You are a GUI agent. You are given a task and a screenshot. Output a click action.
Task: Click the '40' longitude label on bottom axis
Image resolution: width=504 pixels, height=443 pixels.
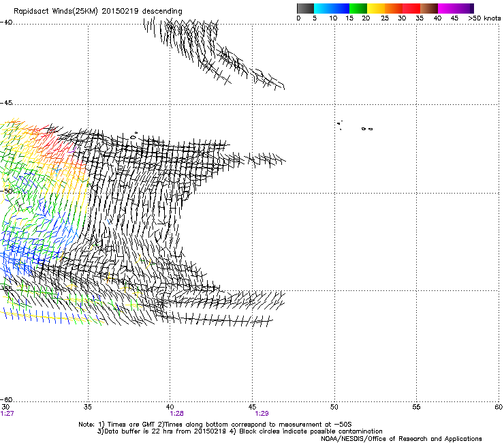[170, 407]
